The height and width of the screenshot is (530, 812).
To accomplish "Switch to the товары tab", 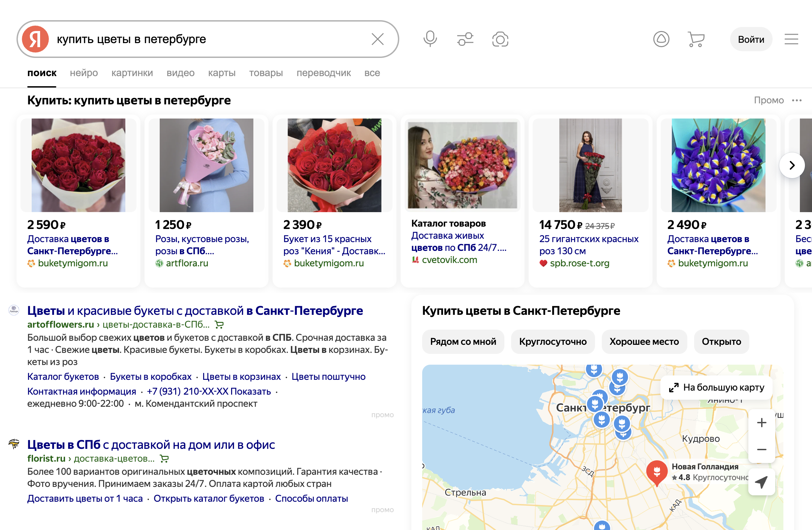I will (x=266, y=73).
